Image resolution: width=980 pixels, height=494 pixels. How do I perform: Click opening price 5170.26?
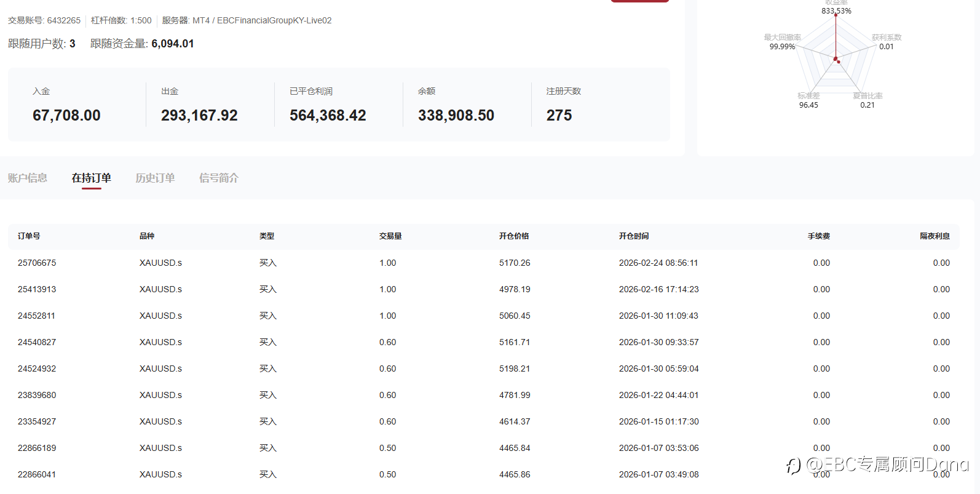click(x=515, y=263)
